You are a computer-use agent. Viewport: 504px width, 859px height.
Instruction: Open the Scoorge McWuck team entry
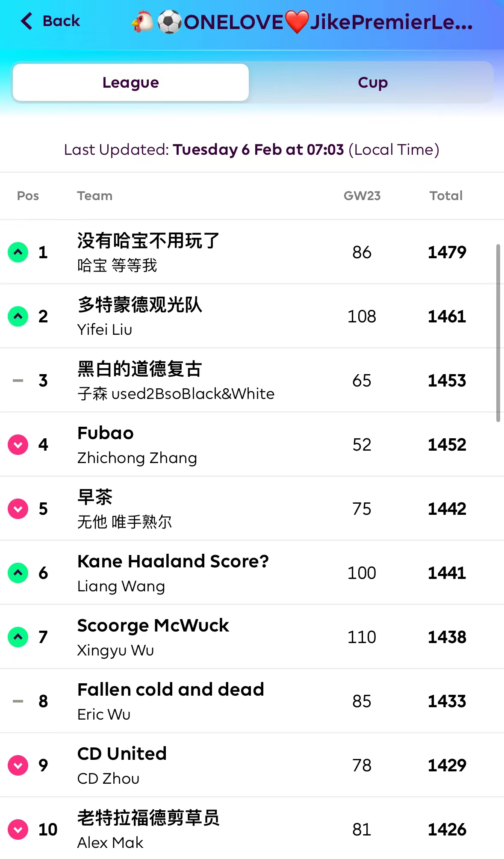(153, 626)
